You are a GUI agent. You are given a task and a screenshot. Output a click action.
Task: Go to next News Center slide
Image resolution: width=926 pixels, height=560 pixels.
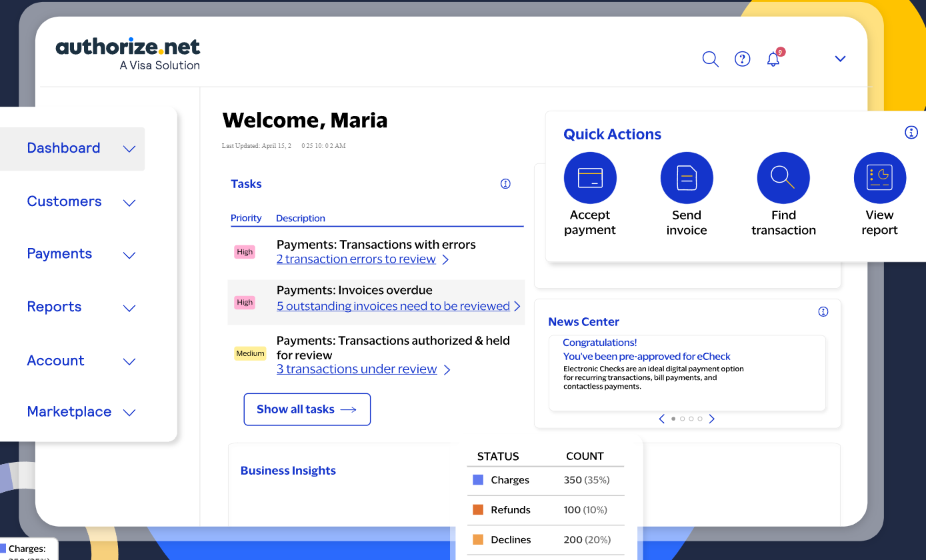[x=711, y=419]
